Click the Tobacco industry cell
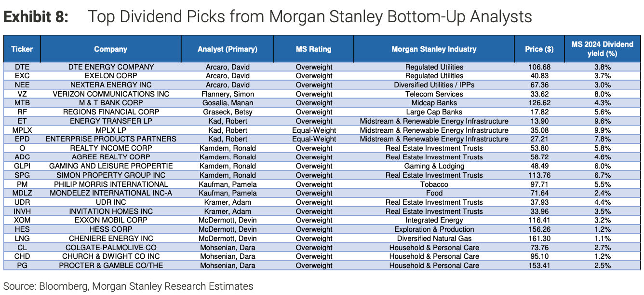 pyautogui.click(x=434, y=184)
